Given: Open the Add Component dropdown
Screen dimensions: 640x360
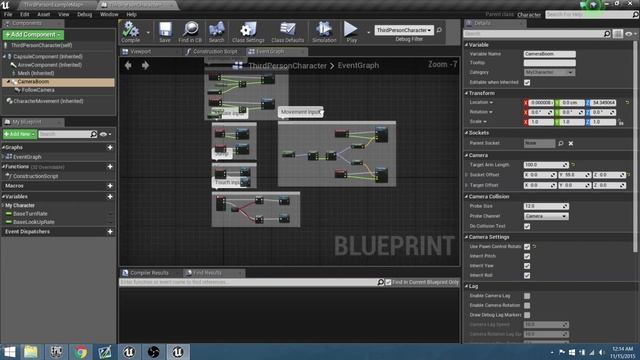Looking at the screenshot, I should coord(33,35).
